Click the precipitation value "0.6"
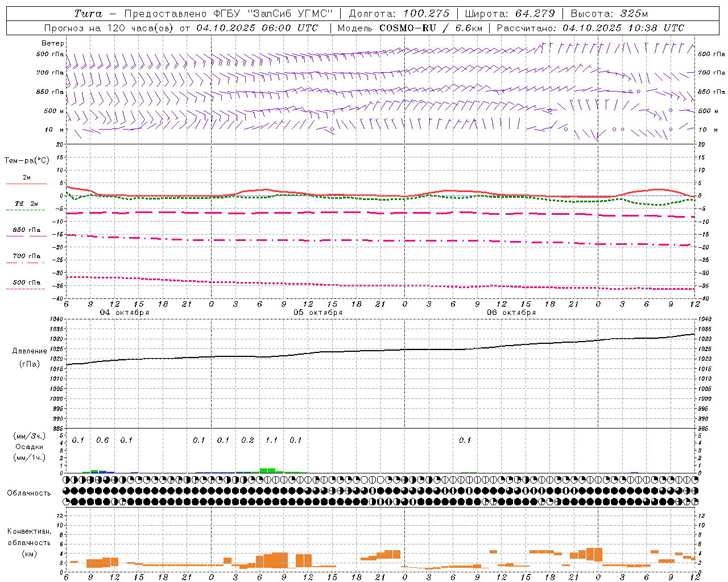The width and height of the screenshot is (728, 582). (x=102, y=440)
